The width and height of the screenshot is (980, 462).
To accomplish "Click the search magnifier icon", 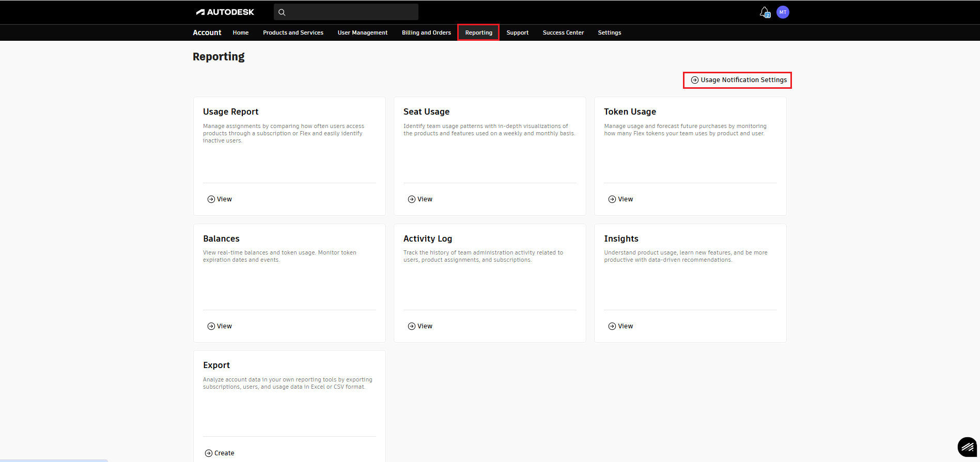I will pos(282,12).
